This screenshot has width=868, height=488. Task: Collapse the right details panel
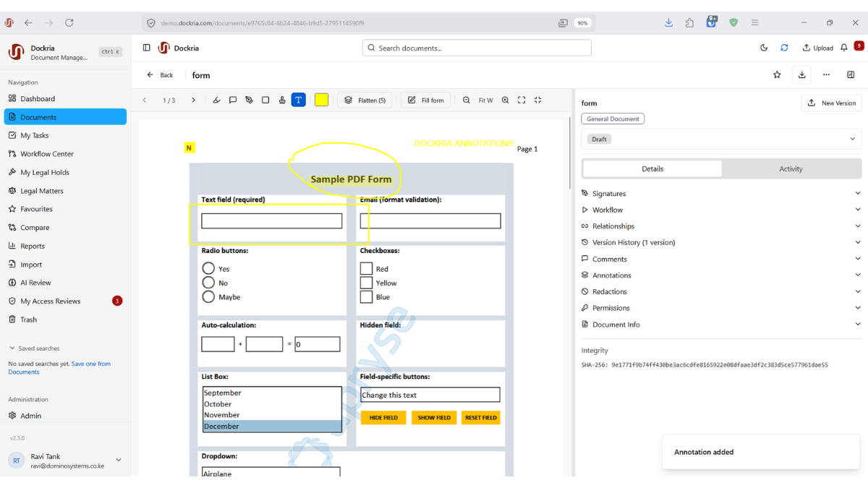[851, 74]
